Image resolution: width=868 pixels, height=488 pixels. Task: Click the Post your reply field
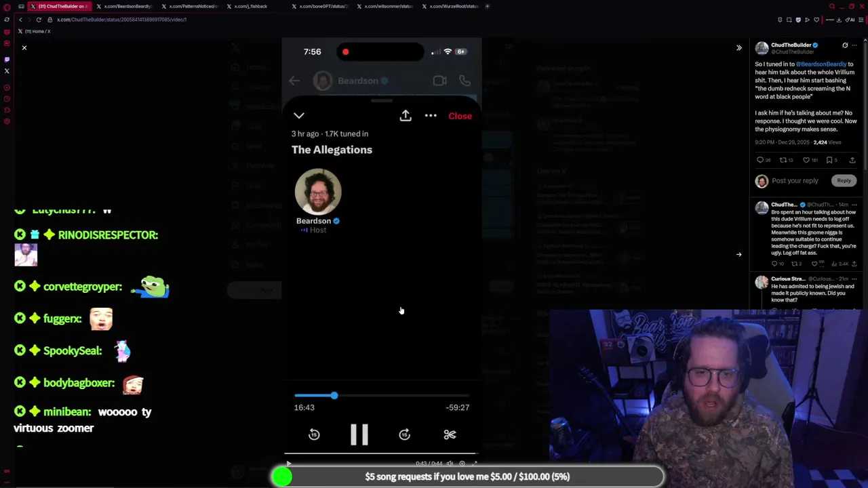click(x=795, y=181)
